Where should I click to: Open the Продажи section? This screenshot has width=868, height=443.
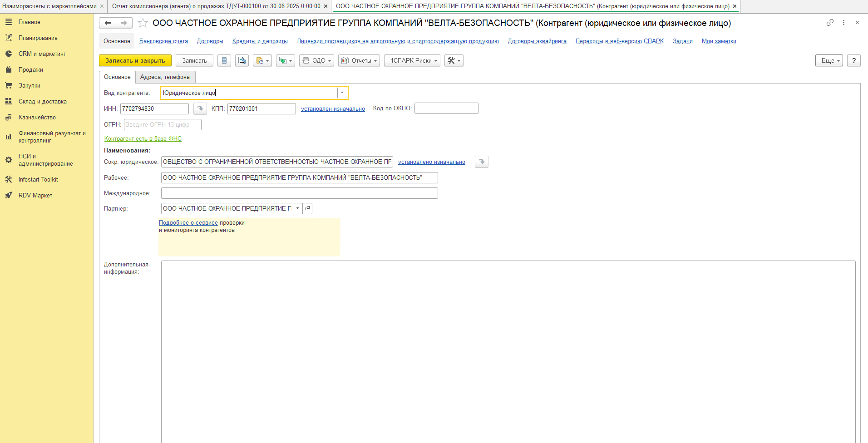(x=30, y=69)
